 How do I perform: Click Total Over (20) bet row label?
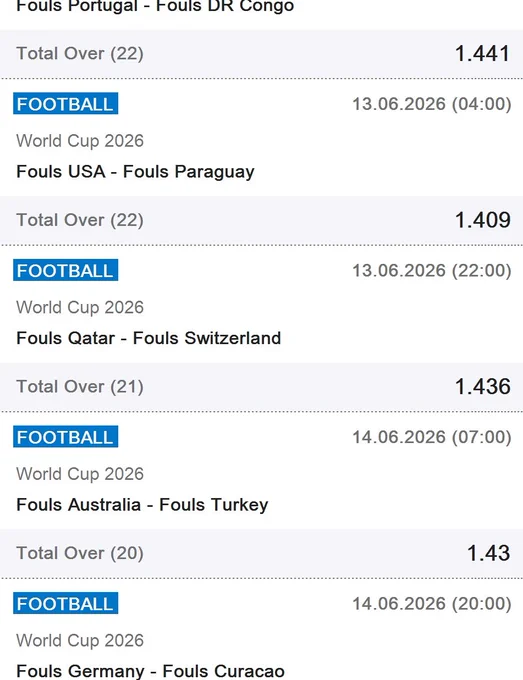tap(80, 553)
